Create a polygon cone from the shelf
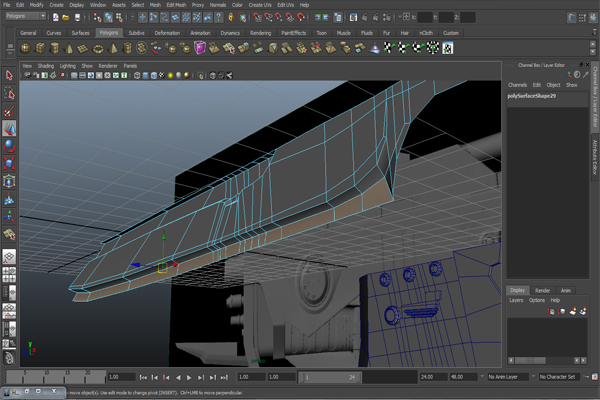 [x=69, y=48]
